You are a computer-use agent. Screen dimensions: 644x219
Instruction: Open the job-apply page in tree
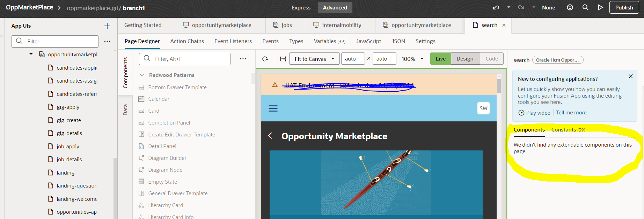pos(68,146)
